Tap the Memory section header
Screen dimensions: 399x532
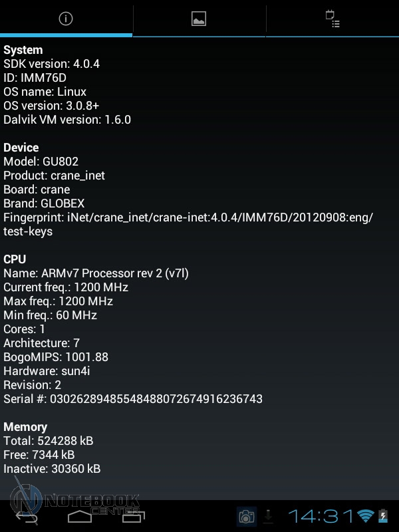tap(25, 427)
